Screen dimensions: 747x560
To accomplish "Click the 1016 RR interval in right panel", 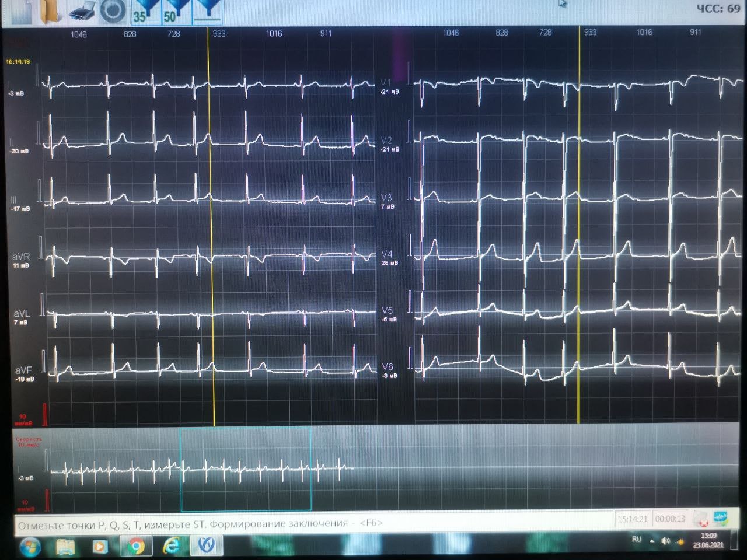I will (x=644, y=33).
